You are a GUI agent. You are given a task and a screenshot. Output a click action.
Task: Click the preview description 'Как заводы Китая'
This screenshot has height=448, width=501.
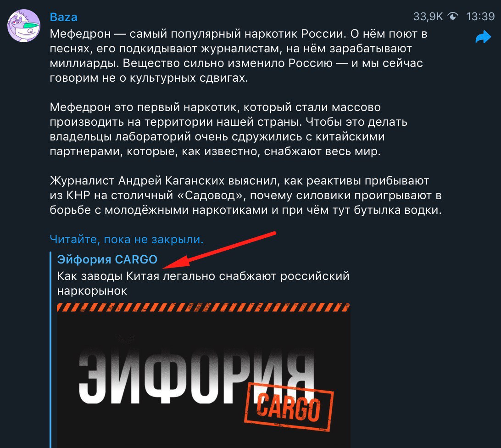tap(108, 276)
